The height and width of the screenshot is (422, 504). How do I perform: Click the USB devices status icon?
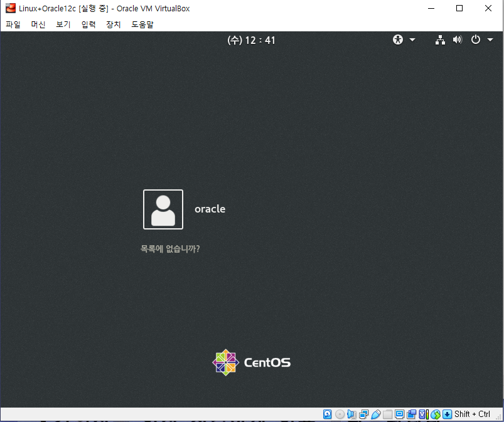[376, 414]
